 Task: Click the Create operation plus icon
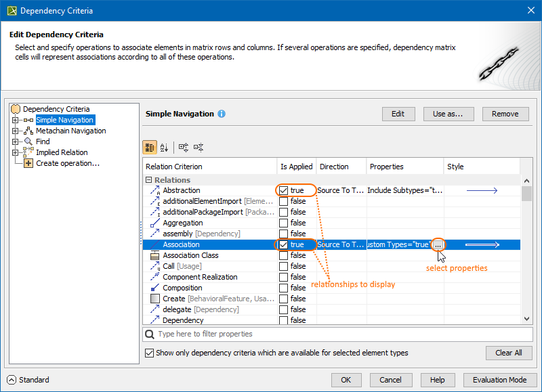28,163
